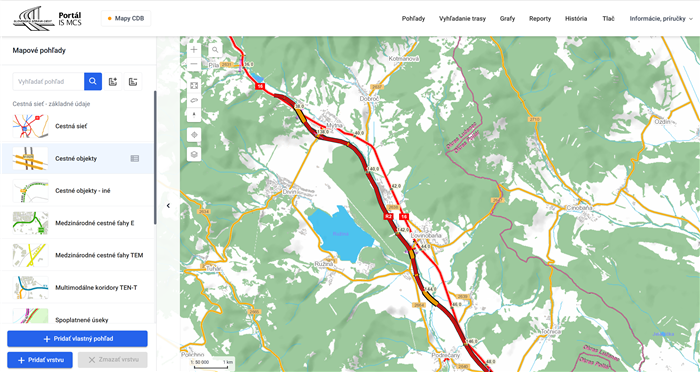
Task: Expand Informácie, príručky dropdown menu
Action: pyautogui.click(x=661, y=19)
